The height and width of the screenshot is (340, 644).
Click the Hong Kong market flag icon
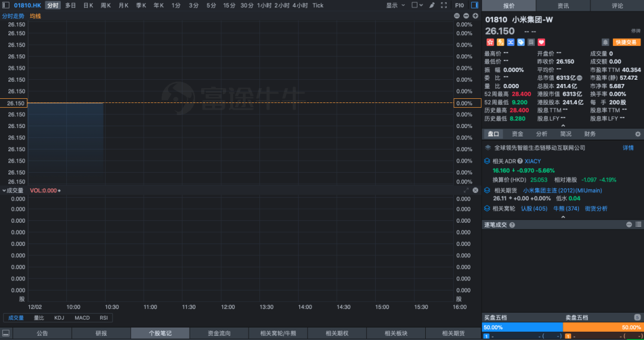[490, 42]
